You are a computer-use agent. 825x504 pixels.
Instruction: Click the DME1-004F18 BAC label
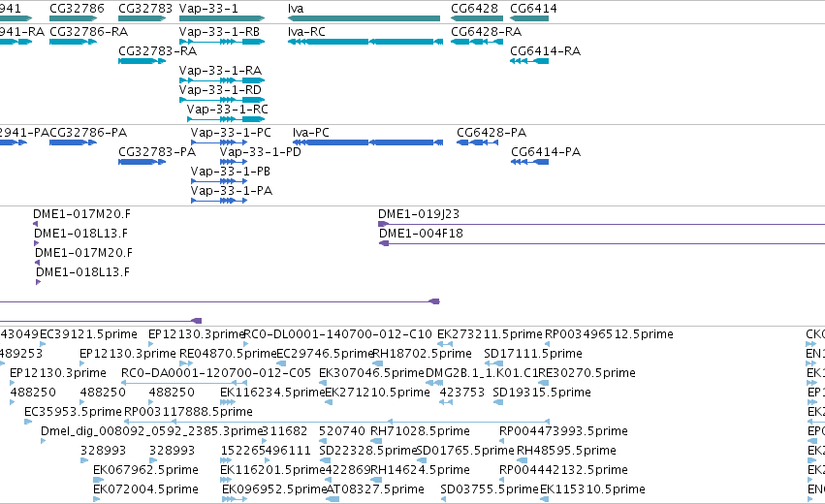(421, 234)
